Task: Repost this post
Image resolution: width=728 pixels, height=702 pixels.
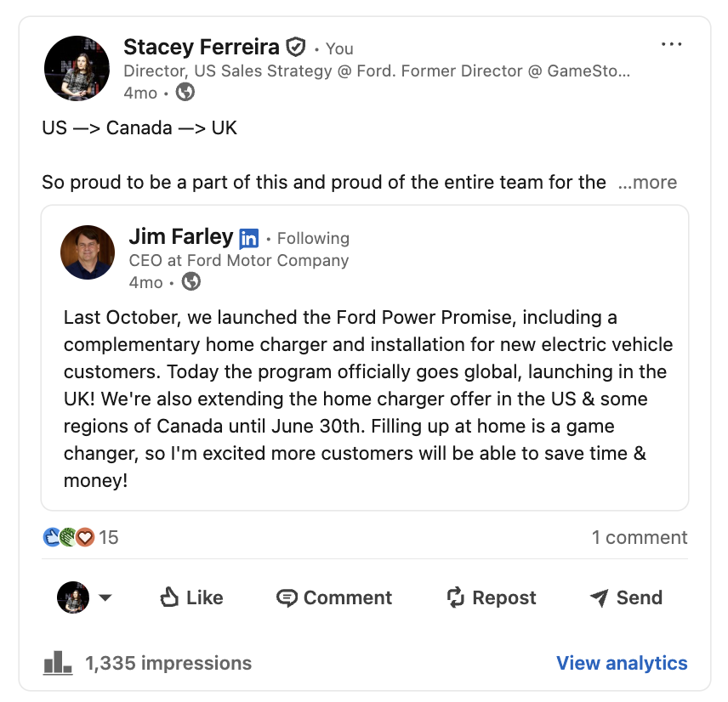Action: click(x=491, y=597)
